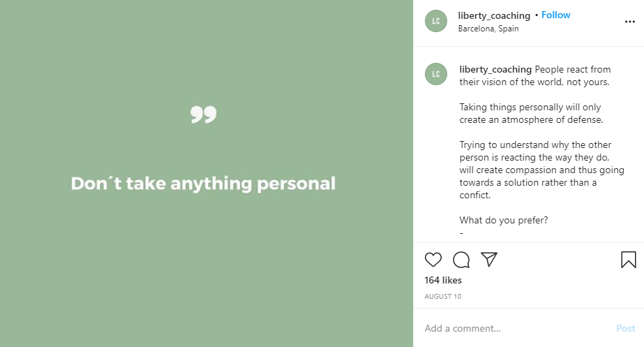Open the three-dot more options menu

[629, 22]
